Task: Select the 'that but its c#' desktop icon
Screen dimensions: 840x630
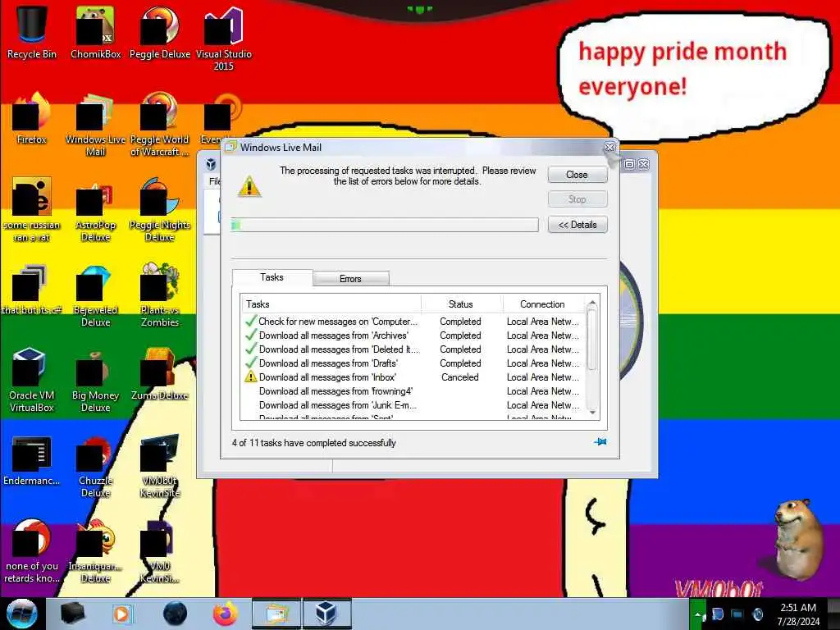Action: tap(32, 288)
